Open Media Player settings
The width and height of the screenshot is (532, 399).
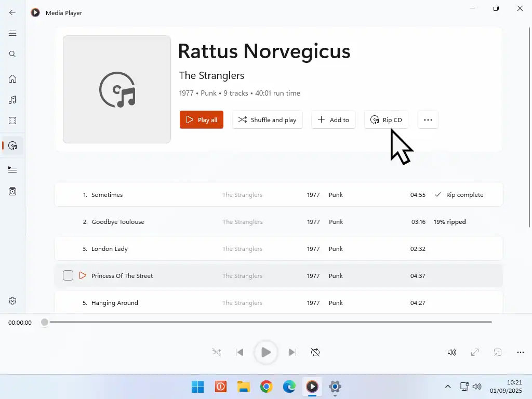[12, 301]
